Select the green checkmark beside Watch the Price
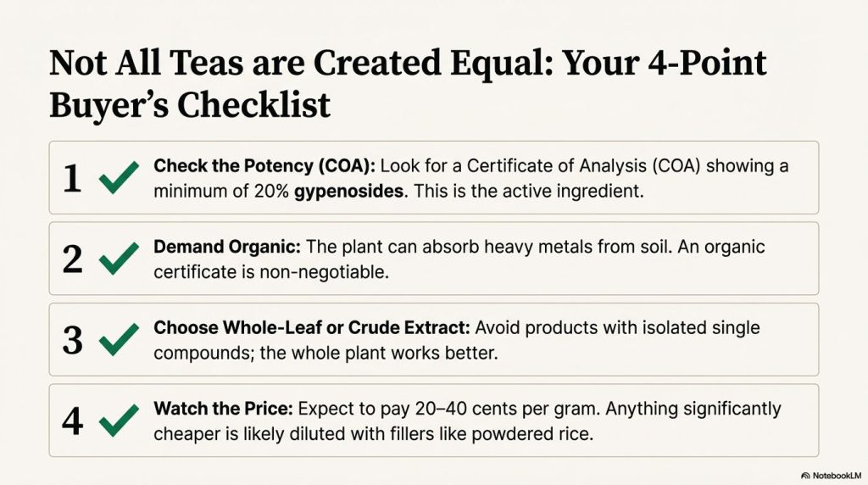 coord(120,421)
